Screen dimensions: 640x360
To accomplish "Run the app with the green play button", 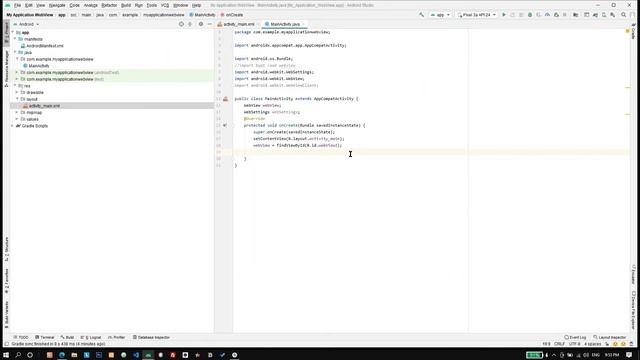I will pyautogui.click(x=504, y=15).
